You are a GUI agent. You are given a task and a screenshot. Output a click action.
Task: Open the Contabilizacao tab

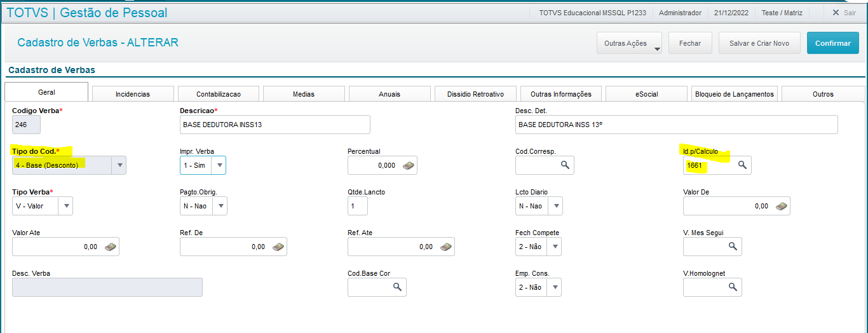pos(219,94)
